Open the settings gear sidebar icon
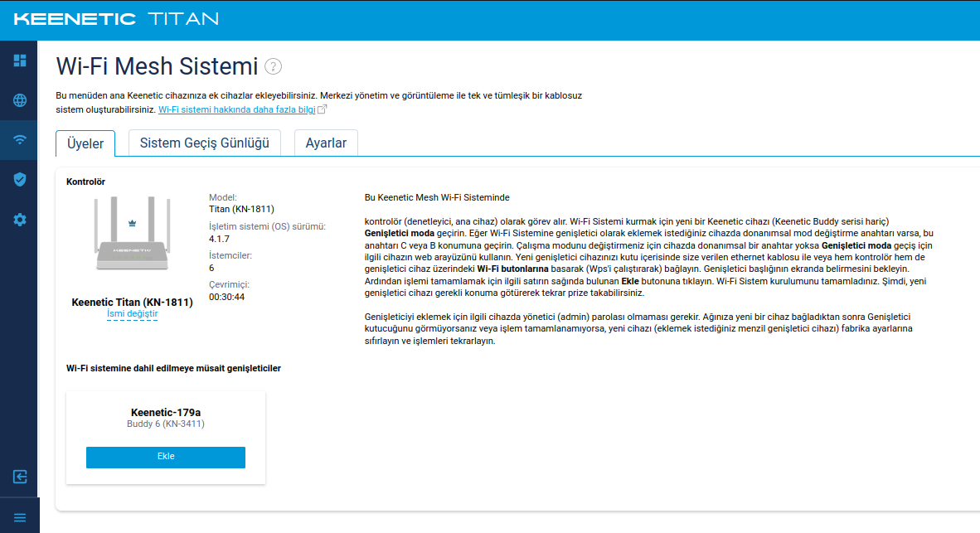 (x=20, y=220)
